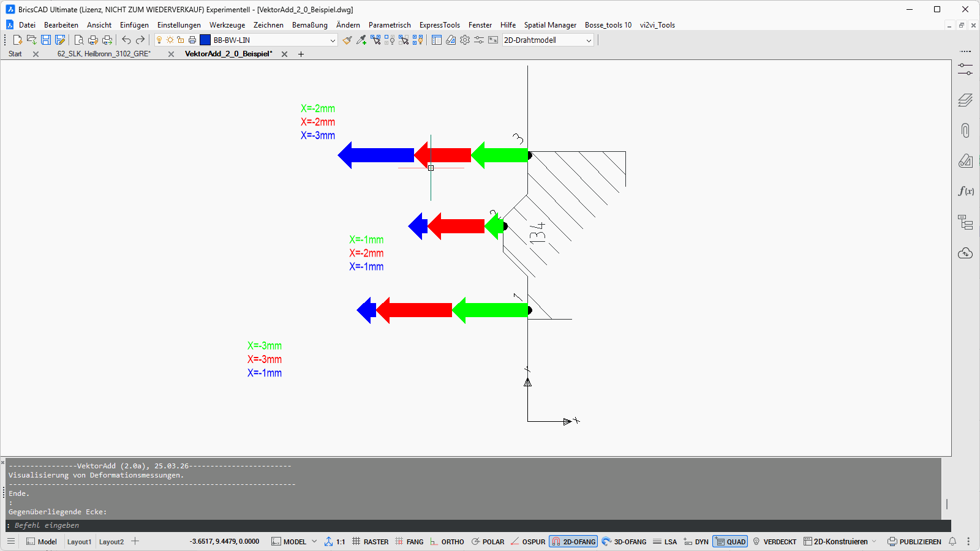This screenshot has width=980, height=551.
Task: Open the Parameters f(x) panel
Action: point(965,191)
